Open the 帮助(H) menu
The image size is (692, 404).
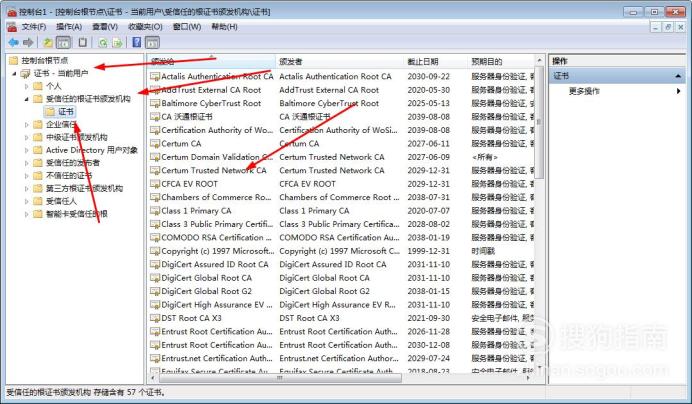(224, 27)
